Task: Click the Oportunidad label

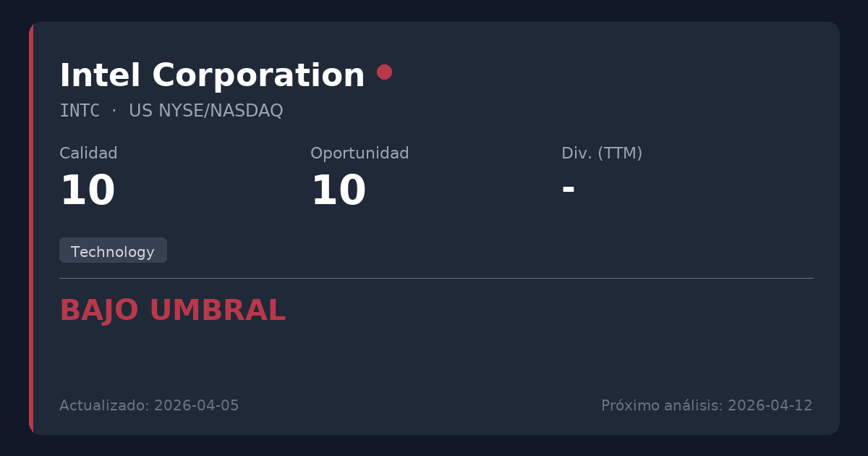Action: pyautogui.click(x=359, y=153)
